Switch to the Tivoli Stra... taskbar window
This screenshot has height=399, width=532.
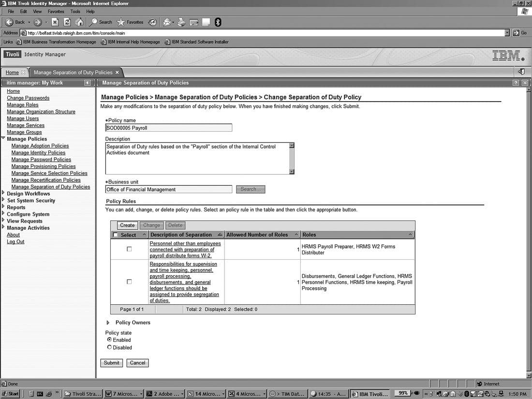(x=83, y=394)
